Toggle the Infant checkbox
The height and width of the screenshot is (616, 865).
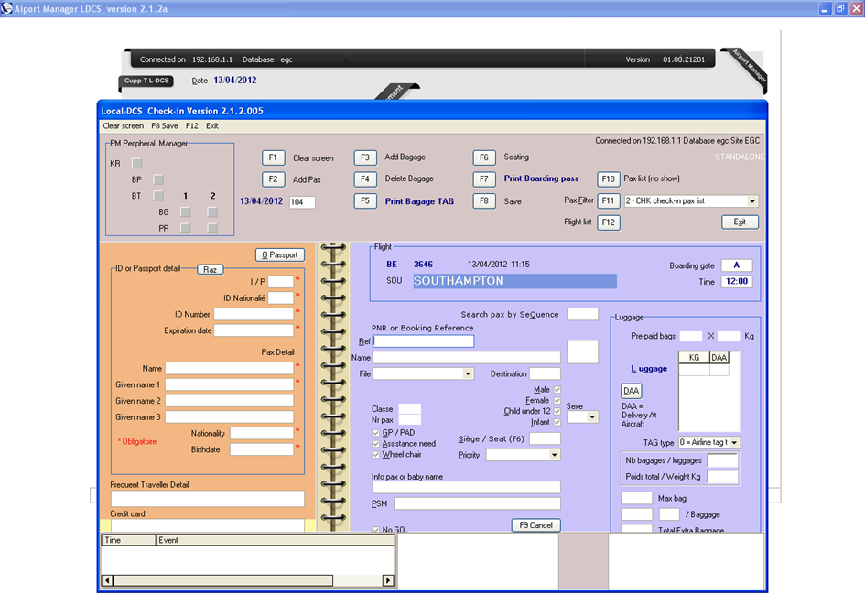coord(557,422)
